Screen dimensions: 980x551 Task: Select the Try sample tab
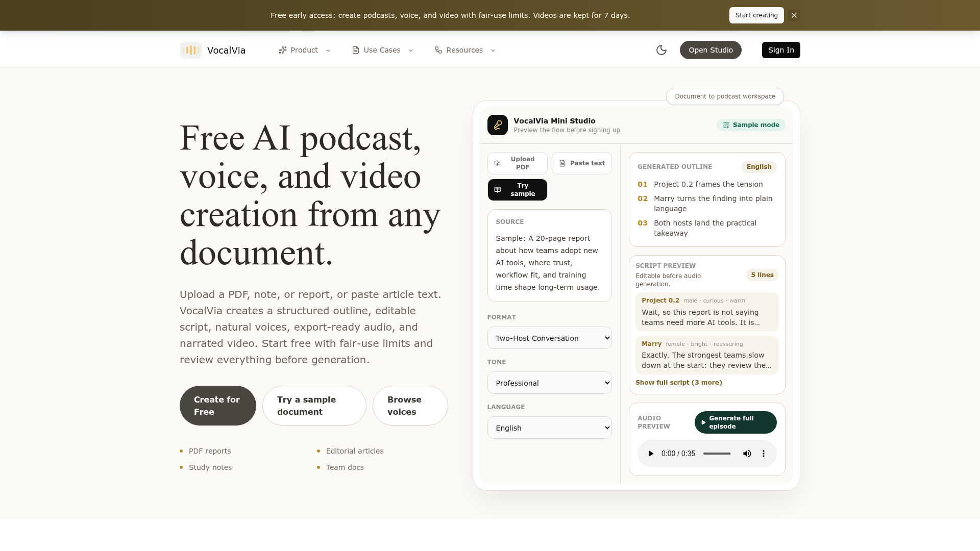(518, 190)
